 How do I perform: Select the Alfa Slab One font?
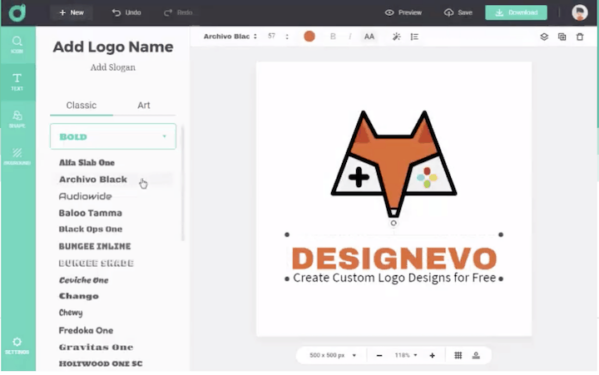[87, 162]
